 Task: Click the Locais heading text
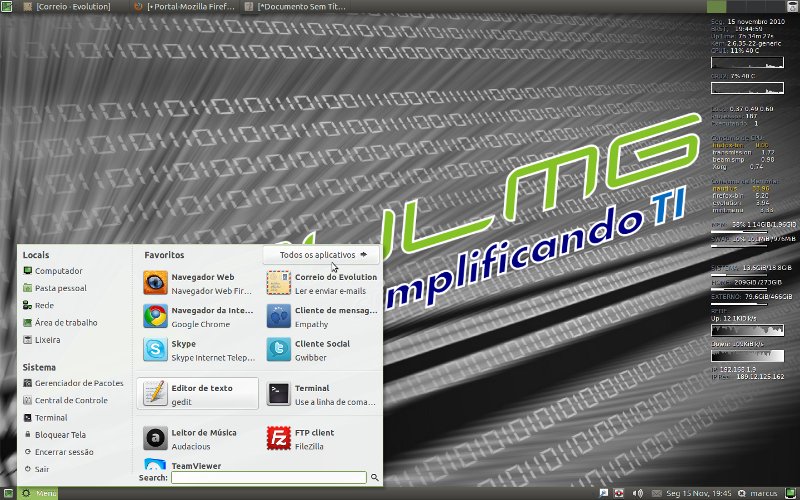click(36, 255)
